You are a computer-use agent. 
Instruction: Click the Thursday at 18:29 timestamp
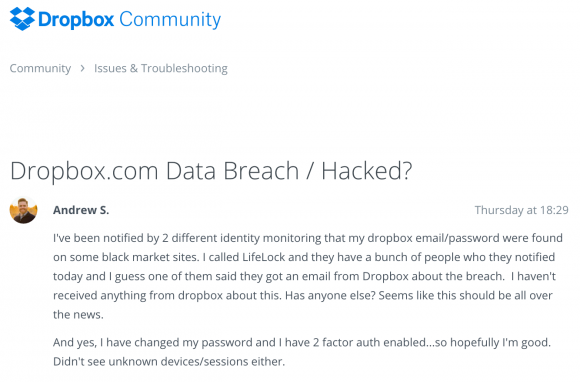coord(522,210)
